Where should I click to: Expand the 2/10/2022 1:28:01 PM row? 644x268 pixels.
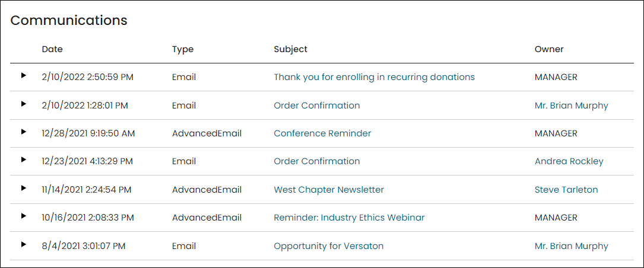[23, 104]
